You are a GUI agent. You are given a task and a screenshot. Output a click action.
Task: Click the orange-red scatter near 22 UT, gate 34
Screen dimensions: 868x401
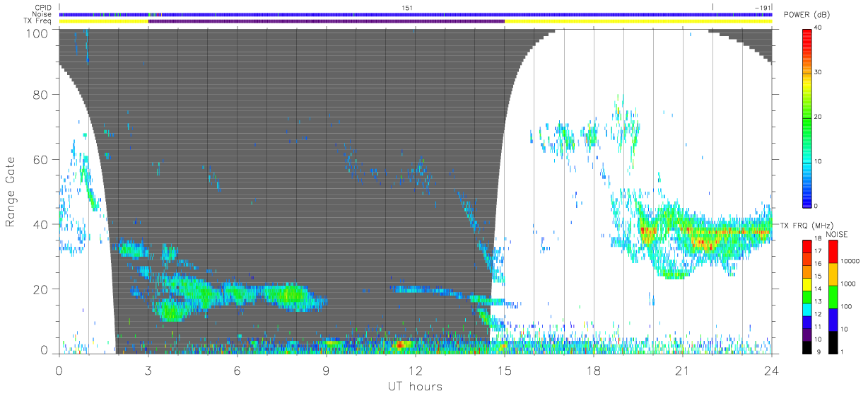pyautogui.click(x=703, y=243)
